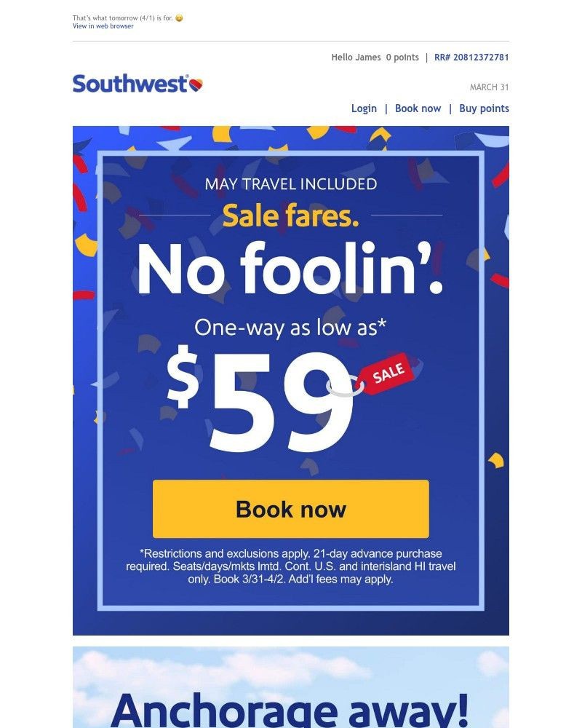
Task: Select 'Book now' in the top navigation
Action: (418, 108)
